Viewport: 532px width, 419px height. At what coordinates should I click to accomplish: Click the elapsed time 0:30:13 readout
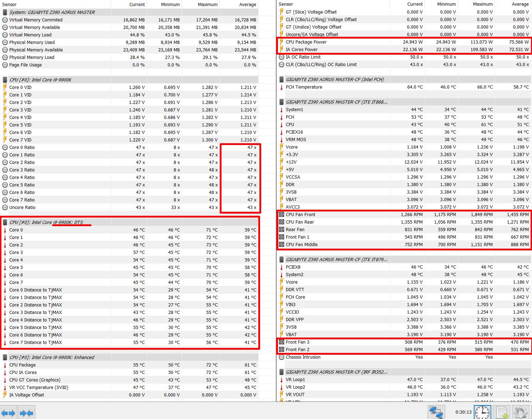point(463,412)
